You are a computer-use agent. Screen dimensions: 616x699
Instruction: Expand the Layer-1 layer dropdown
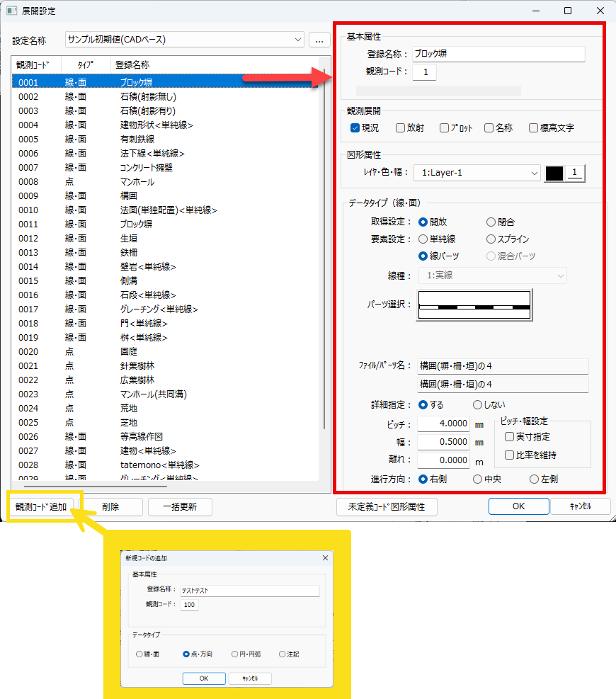[534, 173]
